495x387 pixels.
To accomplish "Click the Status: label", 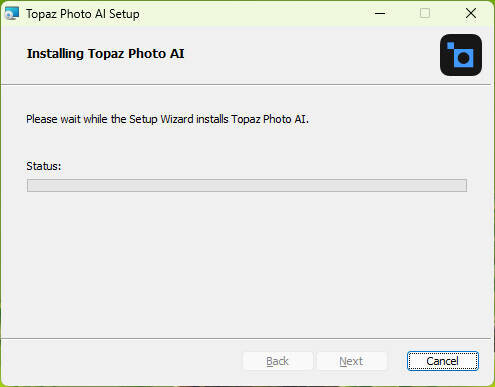I will [44, 166].
